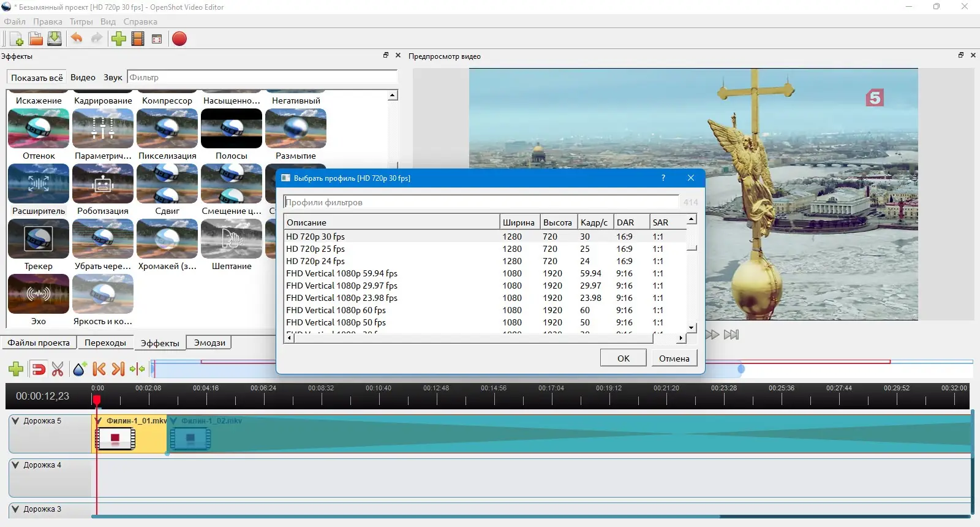
Task: Click the Open Project folder icon
Action: tap(36, 39)
